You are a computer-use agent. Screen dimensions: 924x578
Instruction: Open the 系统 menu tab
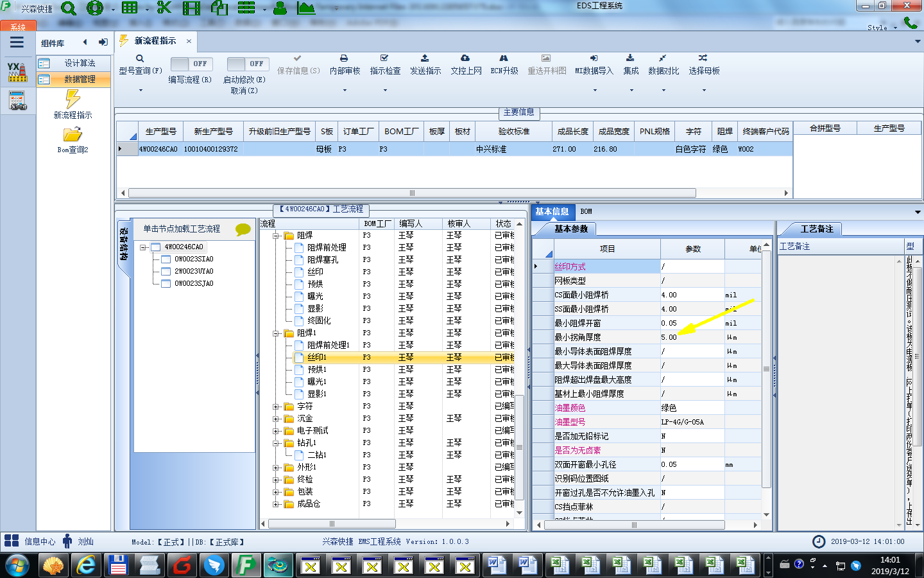[18, 27]
